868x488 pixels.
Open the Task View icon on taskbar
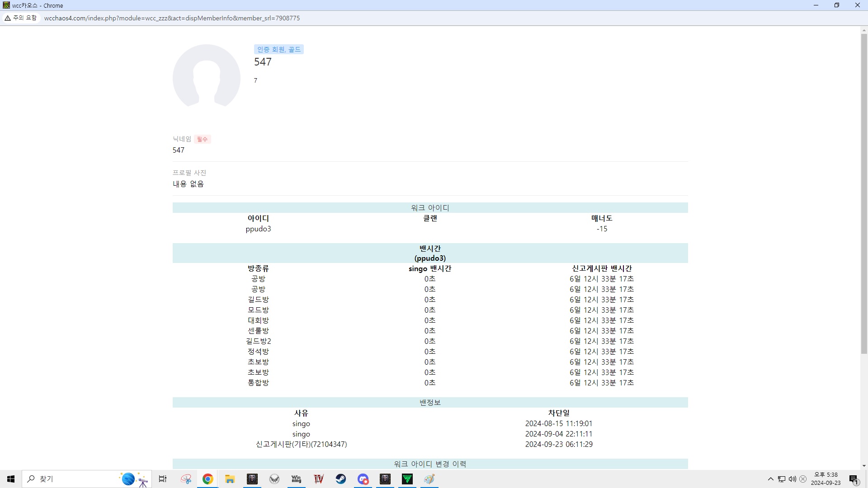(x=163, y=479)
